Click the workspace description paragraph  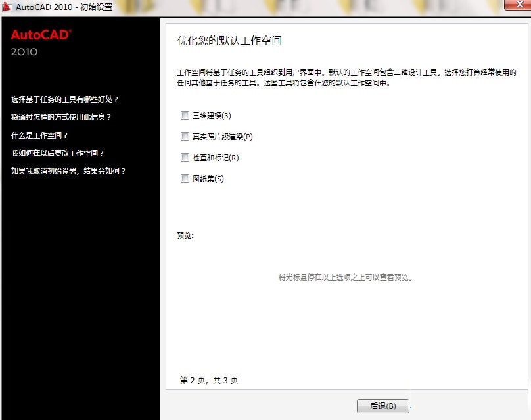[346, 78]
